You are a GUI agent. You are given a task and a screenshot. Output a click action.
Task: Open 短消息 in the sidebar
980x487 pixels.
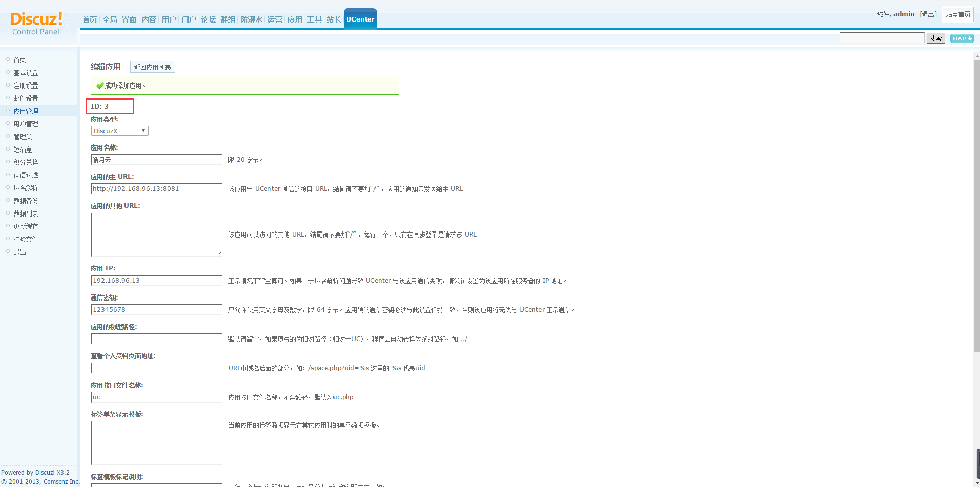click(x=23, y=150)
